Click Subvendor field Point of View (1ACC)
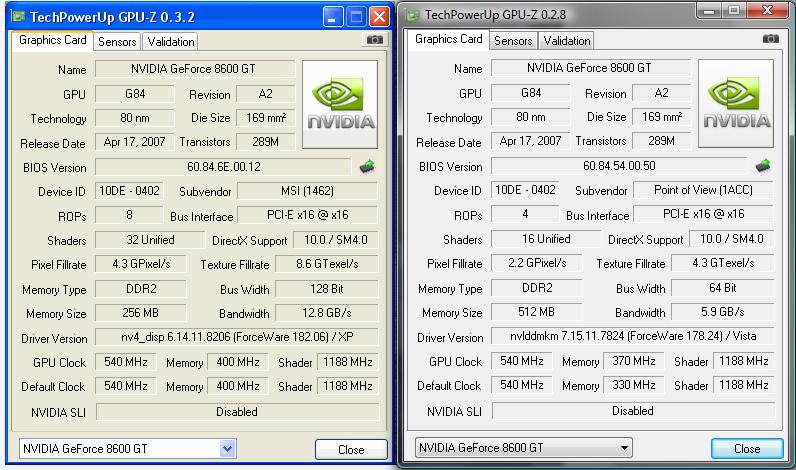Viewport: 796px width, 470px height. [x=703, y=190]
